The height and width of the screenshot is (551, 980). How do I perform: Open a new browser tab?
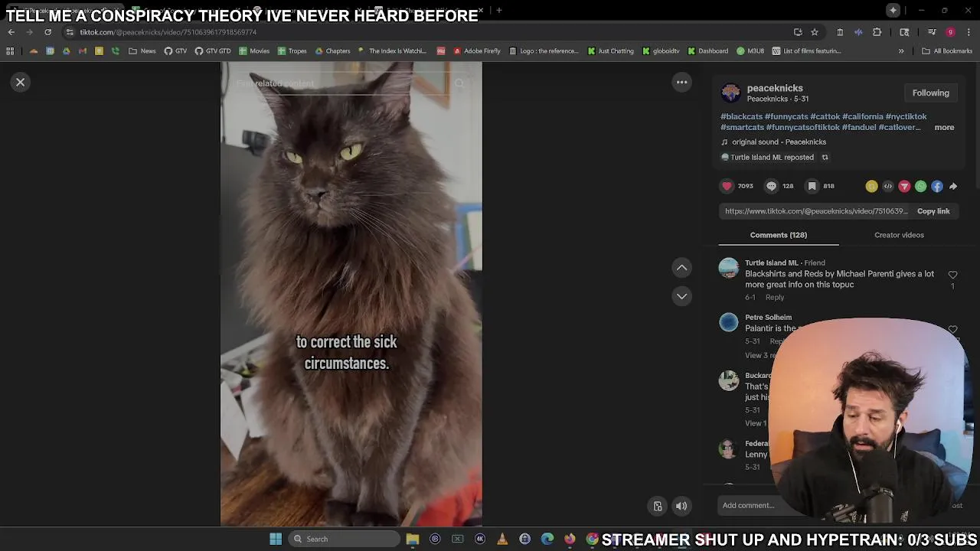pyautogui.click(x=499, y=10)
